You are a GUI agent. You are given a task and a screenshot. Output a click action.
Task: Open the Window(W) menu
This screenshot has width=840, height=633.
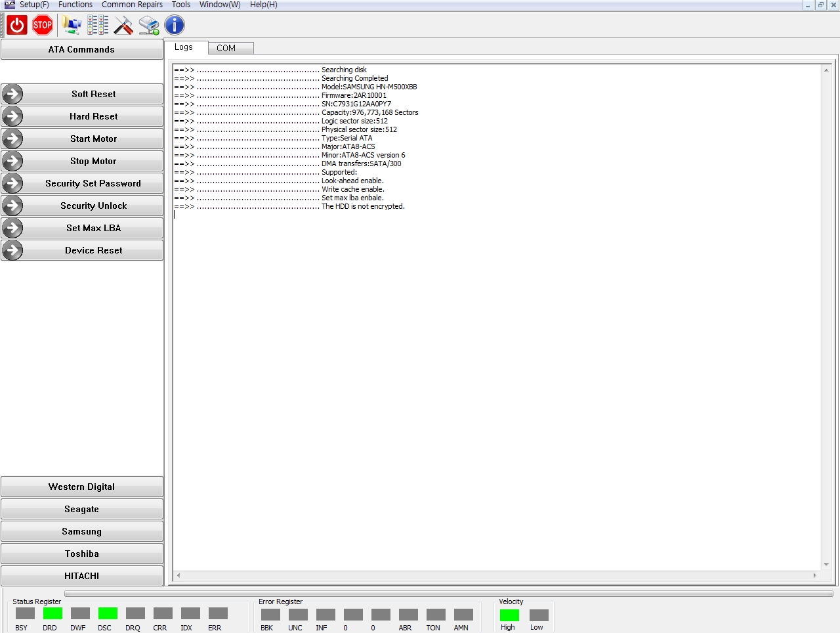[220, 5]
